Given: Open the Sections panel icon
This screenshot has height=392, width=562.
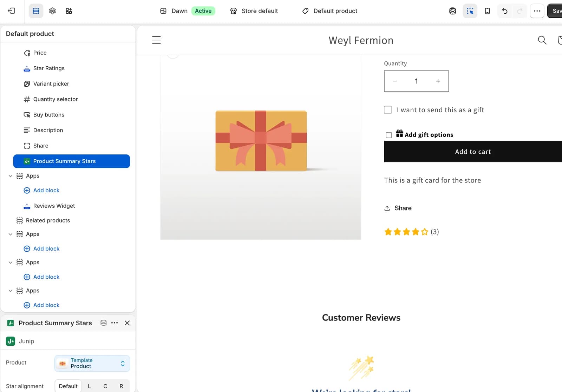Looking at the screenshot, I should coord(36,11).
